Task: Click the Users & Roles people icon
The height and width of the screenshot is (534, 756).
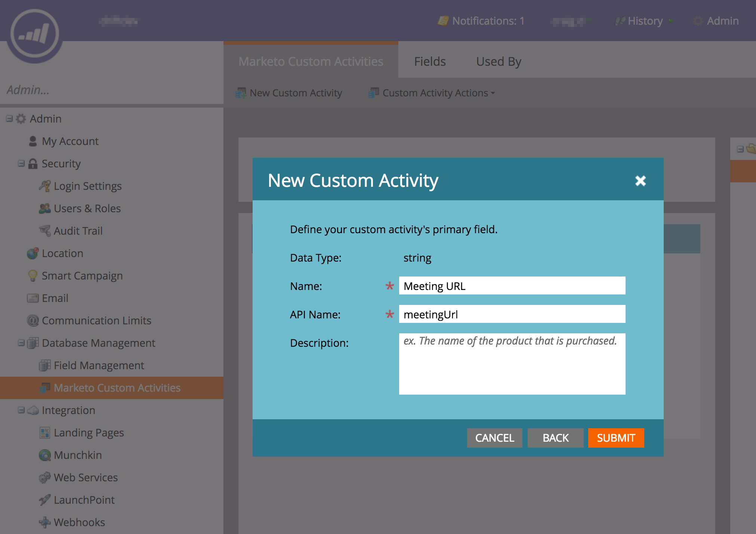Action: (45, 209)
